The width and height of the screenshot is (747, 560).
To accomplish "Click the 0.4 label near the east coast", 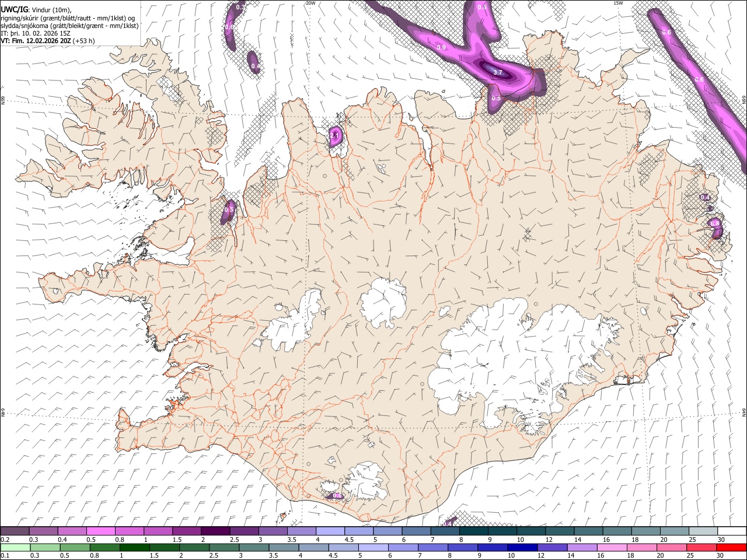I will (705, 197).
